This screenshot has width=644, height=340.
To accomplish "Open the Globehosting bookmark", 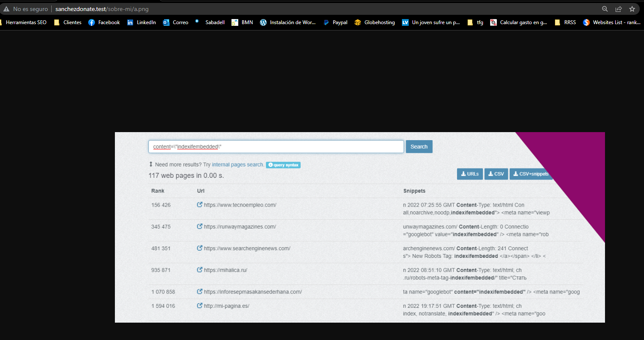I will pyautogui.click(x=375, y=22).
